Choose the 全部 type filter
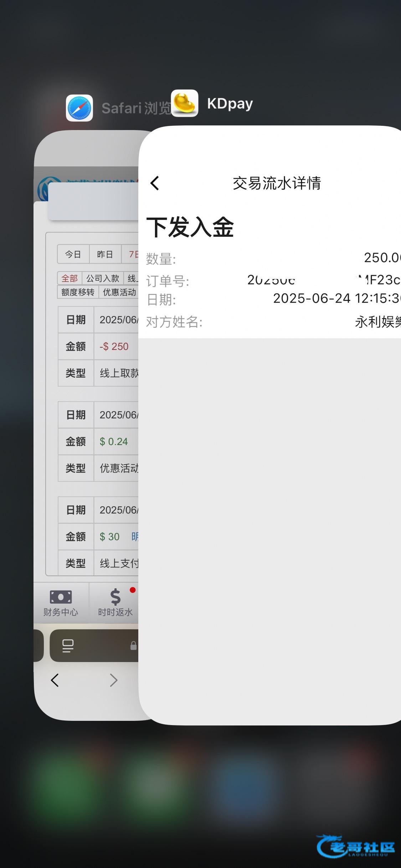Image resolution: width=401 pixels, height=868 pixels. [x=70, y=278]
